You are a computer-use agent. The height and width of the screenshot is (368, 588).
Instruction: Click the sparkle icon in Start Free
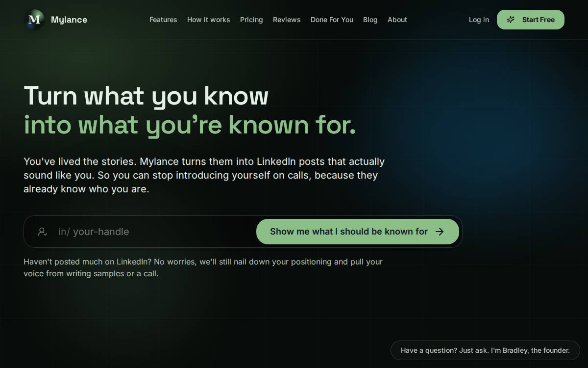pyautogui.click(x=511, y=20)
